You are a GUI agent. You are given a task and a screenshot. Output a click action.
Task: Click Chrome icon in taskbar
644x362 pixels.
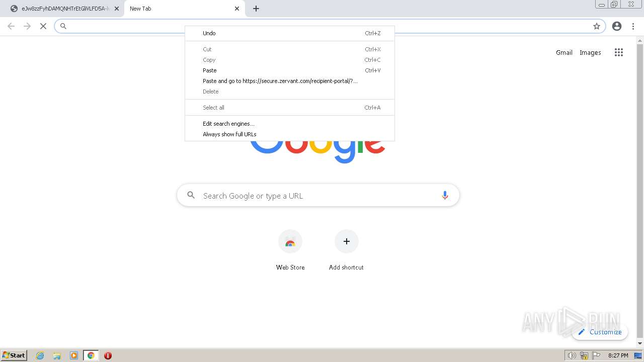tap(91, 355)
